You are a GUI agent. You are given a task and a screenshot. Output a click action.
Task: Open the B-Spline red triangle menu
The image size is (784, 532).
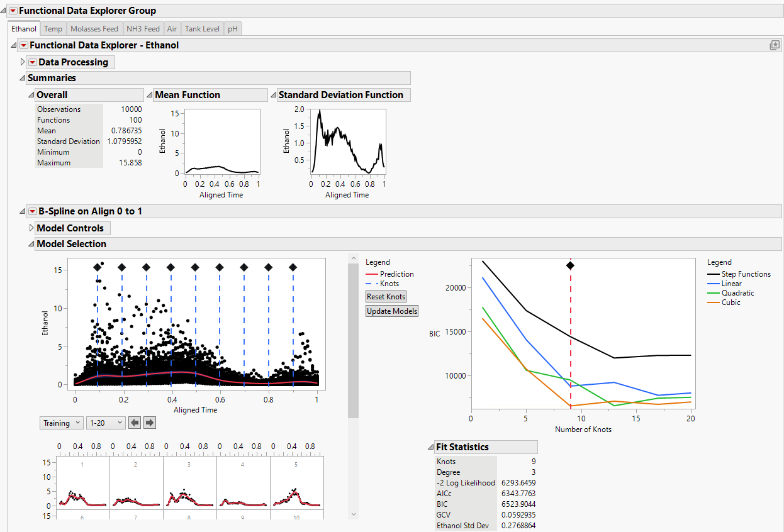(33, 211)
